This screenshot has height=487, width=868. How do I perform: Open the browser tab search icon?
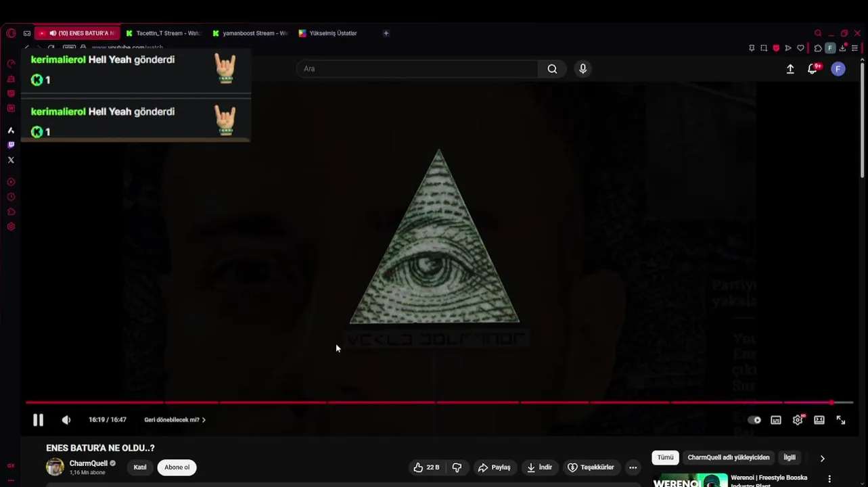(818, 33)
